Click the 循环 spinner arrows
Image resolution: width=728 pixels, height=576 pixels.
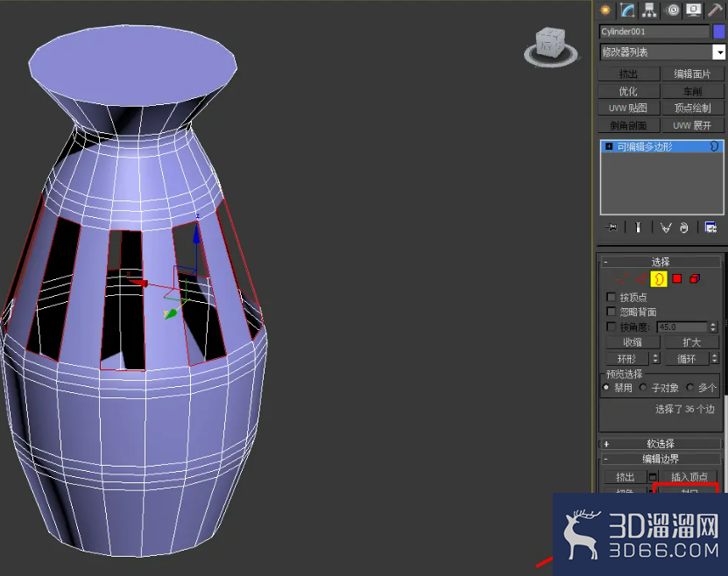tap(714, 359)
